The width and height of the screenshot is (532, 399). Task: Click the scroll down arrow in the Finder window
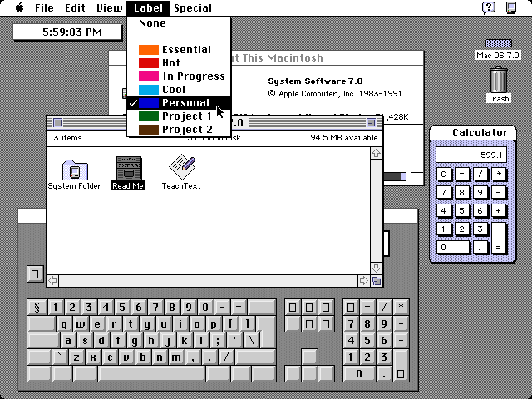(x=376, y=268)
